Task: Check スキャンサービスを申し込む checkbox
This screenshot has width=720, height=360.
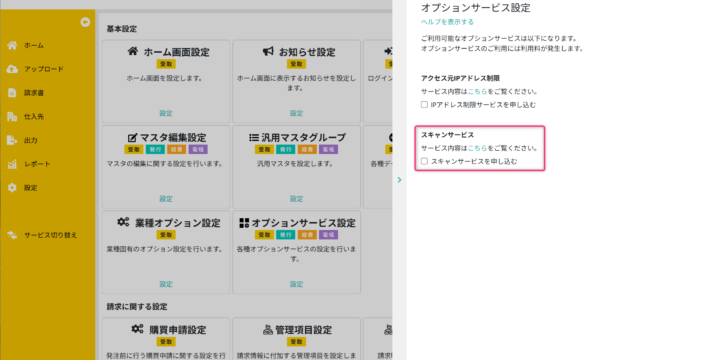Action: tap(424, 161)
